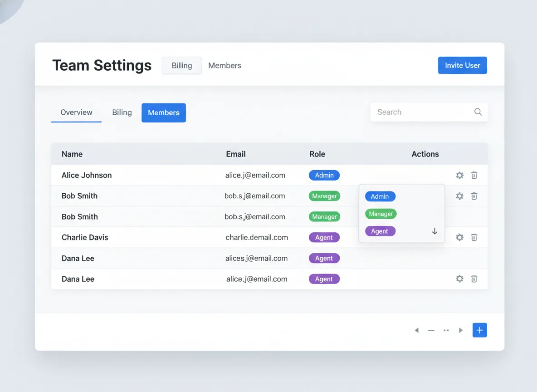
Task: Choose Admin in the role dropdown list
Action: 380,196
